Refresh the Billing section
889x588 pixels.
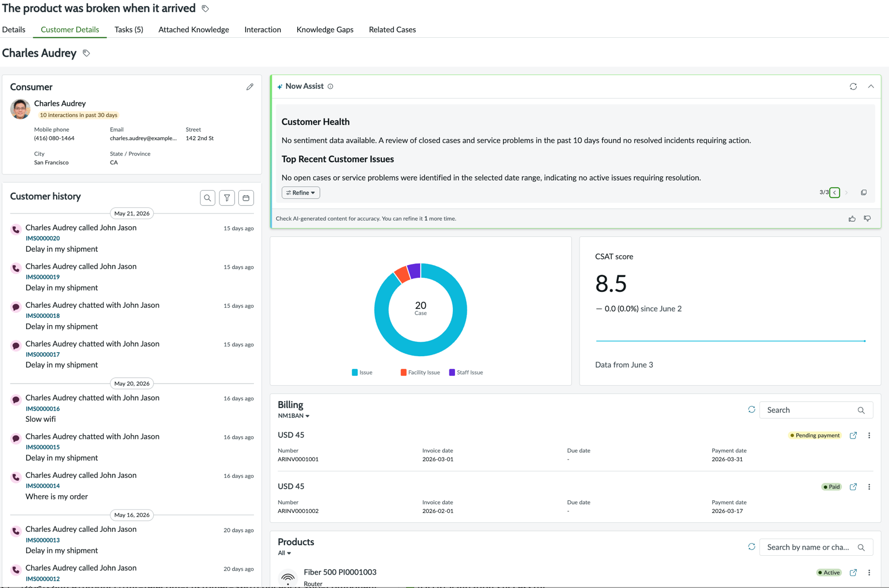click(752, 410)
